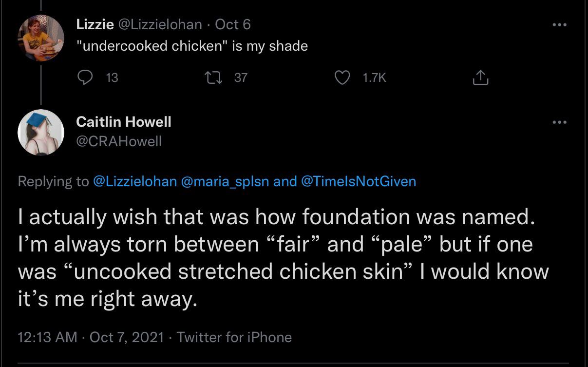Open the share menu via the upload arrow icon
This screenshot has width=588, height=367.
click(x=481, y=77)
